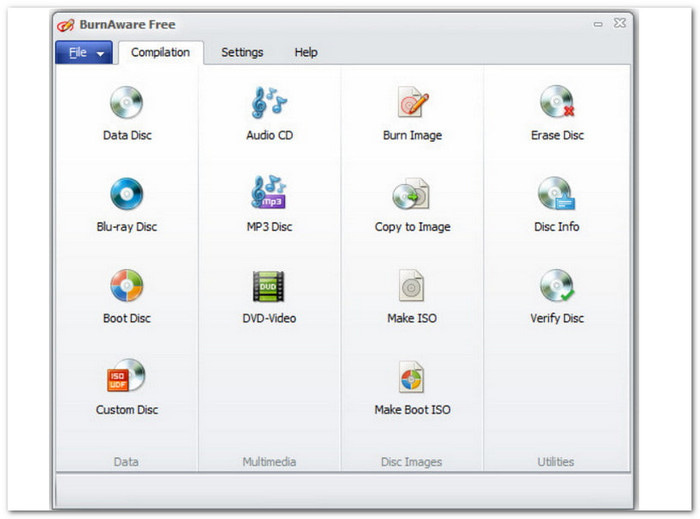Launch the Erase Disc utility

pyautogui.click(x=557, y=113)
